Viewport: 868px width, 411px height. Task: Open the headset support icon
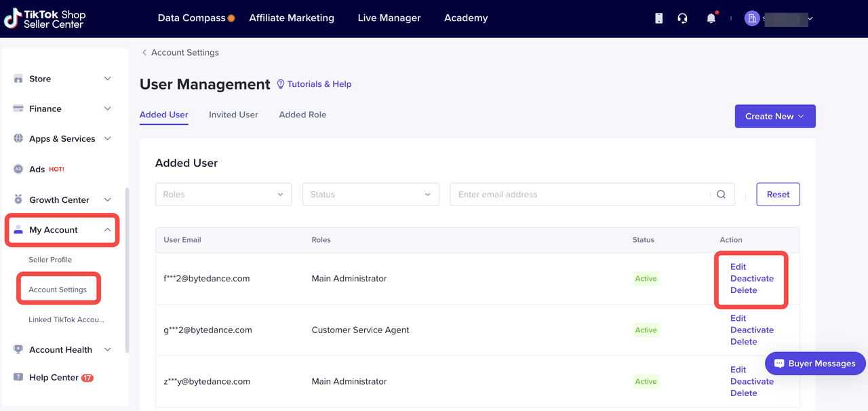(683, 18)
